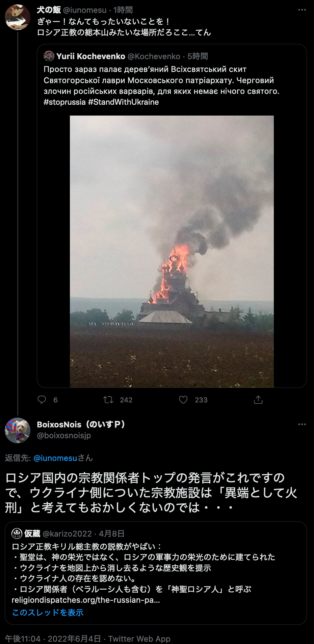The width and height of the screenshot is (314, 644).
Task: Open @boixosnoisjp handle
Action: 64,435
